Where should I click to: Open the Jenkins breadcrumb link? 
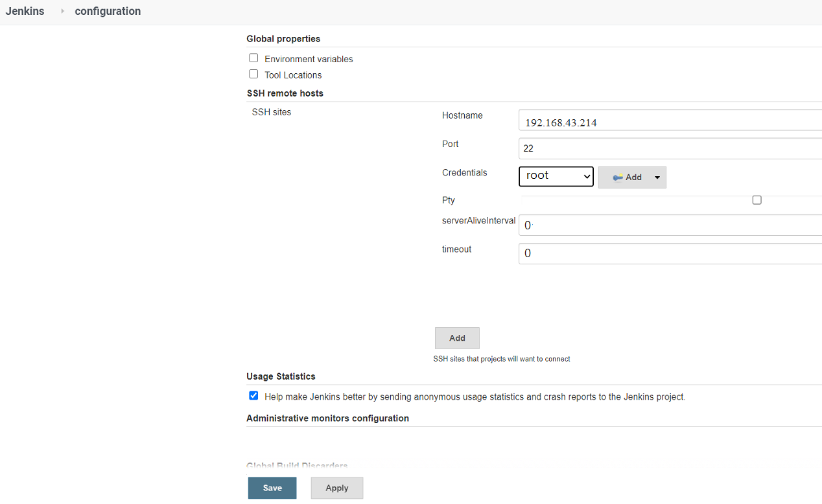point(25,11)
